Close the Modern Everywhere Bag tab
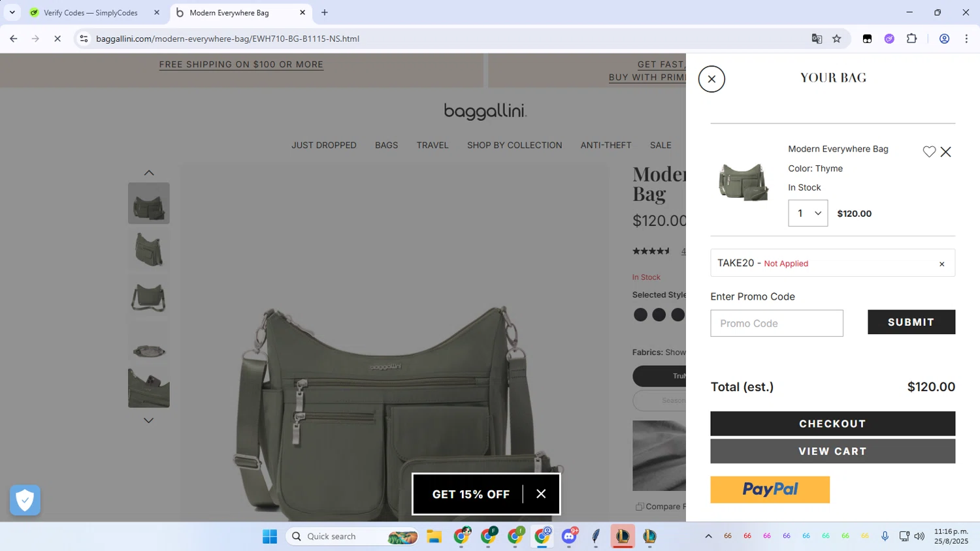Image resolution: width=980 pixels, height=551 pixels. click(x=302, y=12)
